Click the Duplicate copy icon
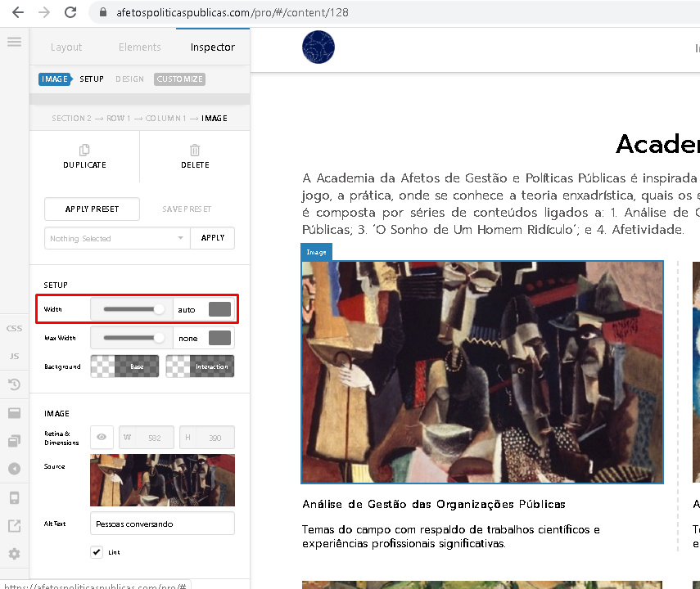The image size is (700, 589). 84,150
